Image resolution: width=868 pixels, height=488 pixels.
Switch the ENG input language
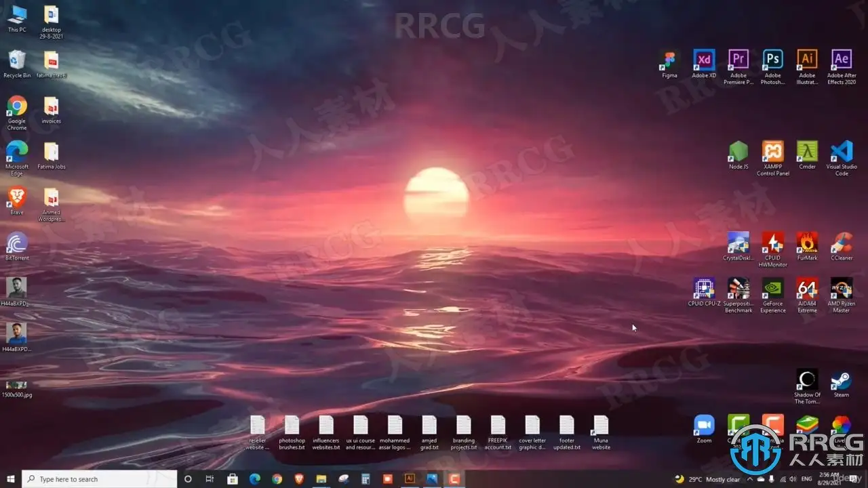[808, 479]
